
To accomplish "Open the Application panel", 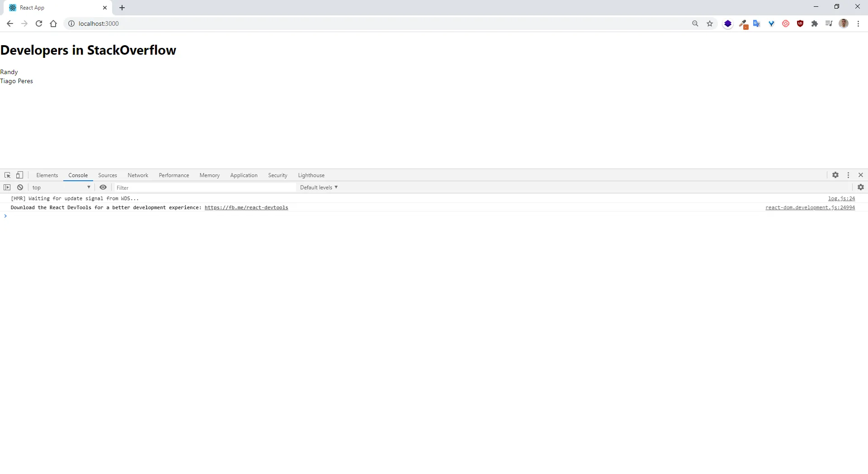I will [244, 175].
